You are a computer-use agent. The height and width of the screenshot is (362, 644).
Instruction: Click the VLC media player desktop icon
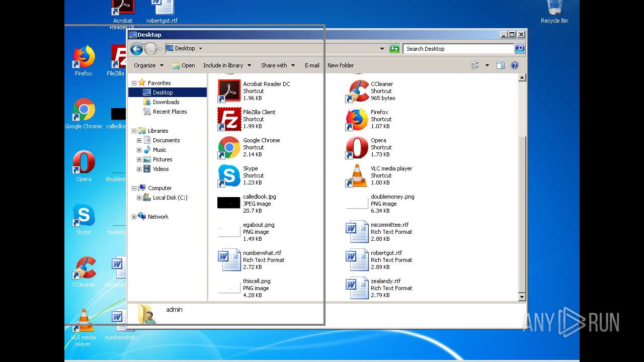(x=84, y=327)
